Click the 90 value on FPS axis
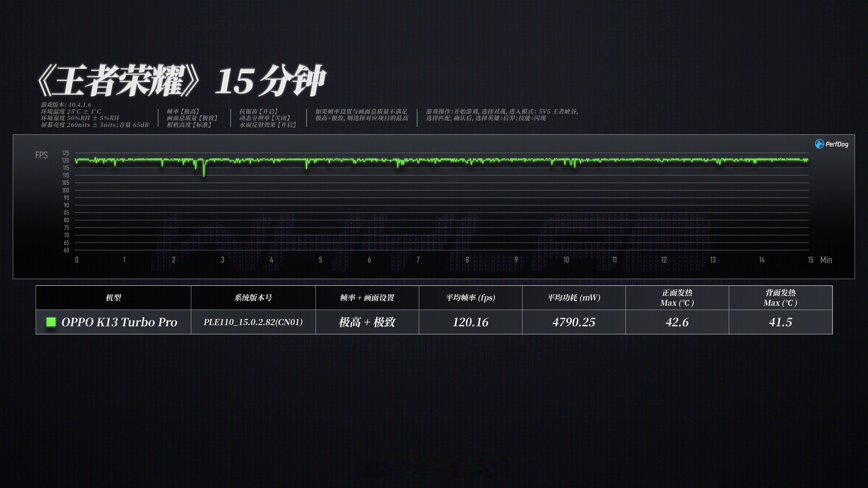The height and width of the screenshot is (488, 868). tap(66, 205)
